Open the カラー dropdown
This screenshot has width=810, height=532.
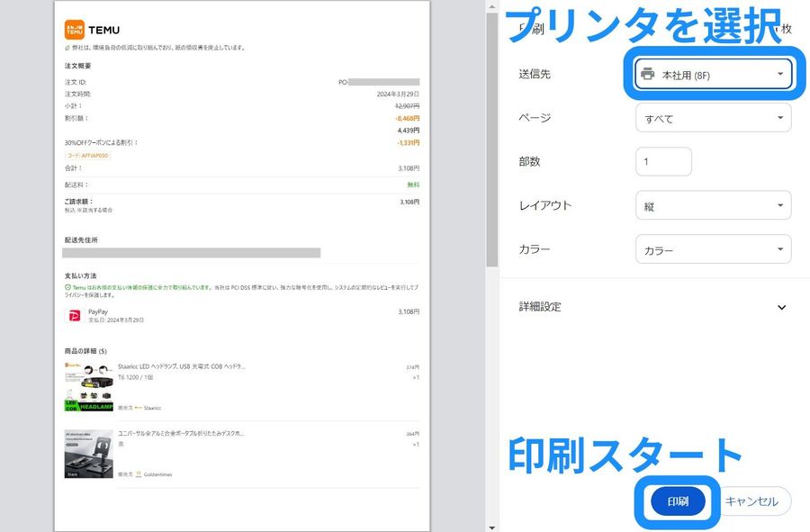click(x=714, y=249)
